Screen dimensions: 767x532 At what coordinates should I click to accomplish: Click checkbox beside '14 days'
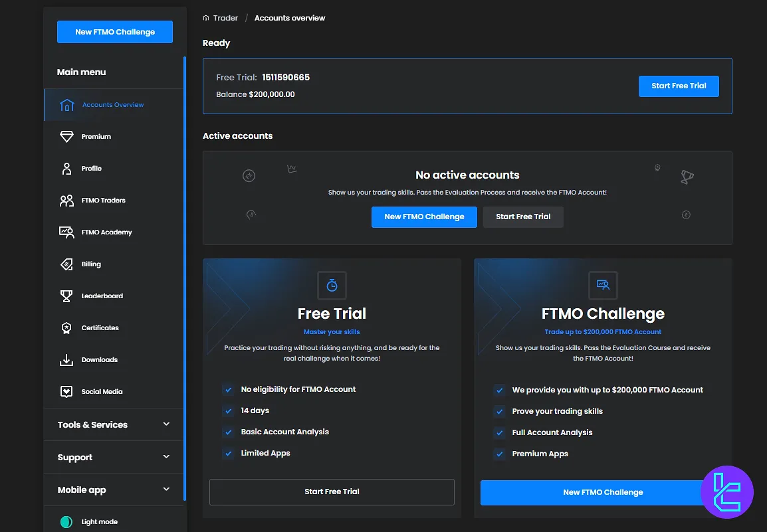click(229, 411)
